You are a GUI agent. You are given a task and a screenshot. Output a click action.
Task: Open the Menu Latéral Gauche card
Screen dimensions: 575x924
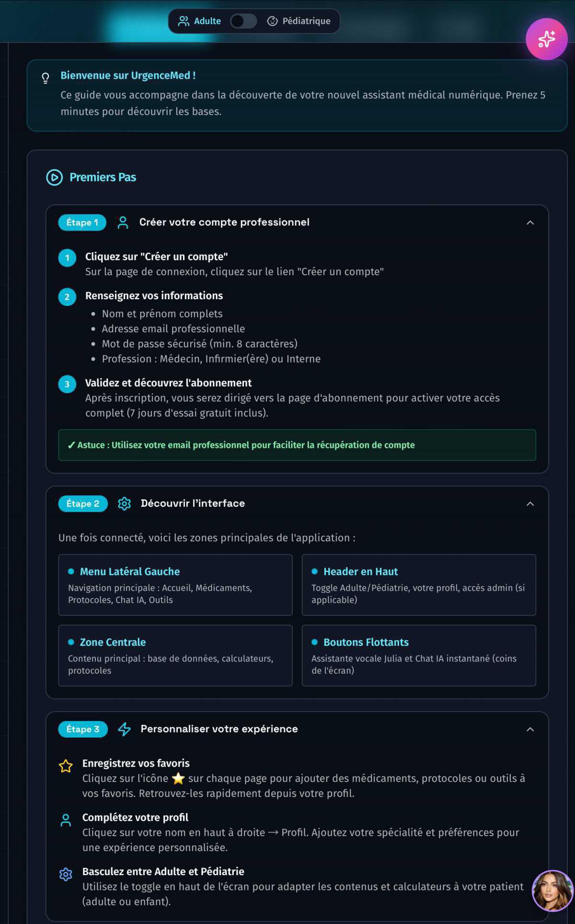(175, 585)
